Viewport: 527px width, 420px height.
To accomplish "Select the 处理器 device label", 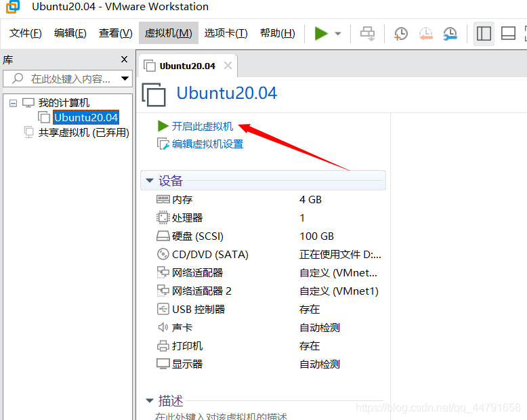I will (187, 217).
